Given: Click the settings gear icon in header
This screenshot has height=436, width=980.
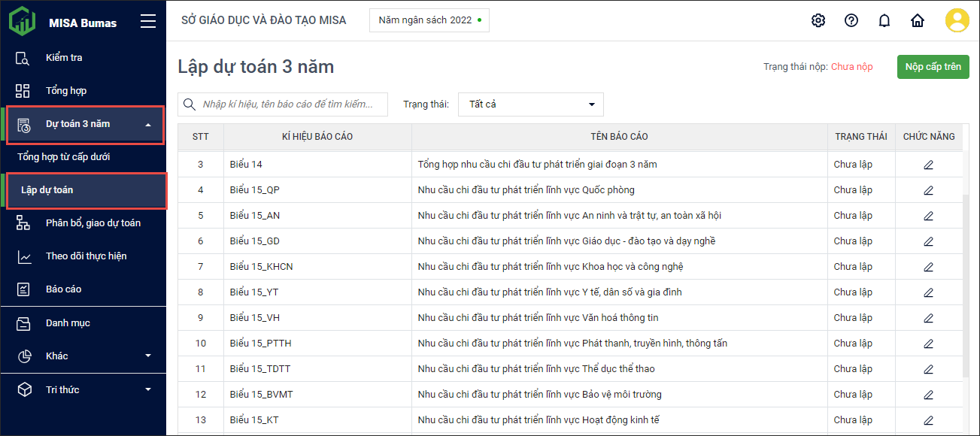Looking at the screenshot, I should point(818,20).
